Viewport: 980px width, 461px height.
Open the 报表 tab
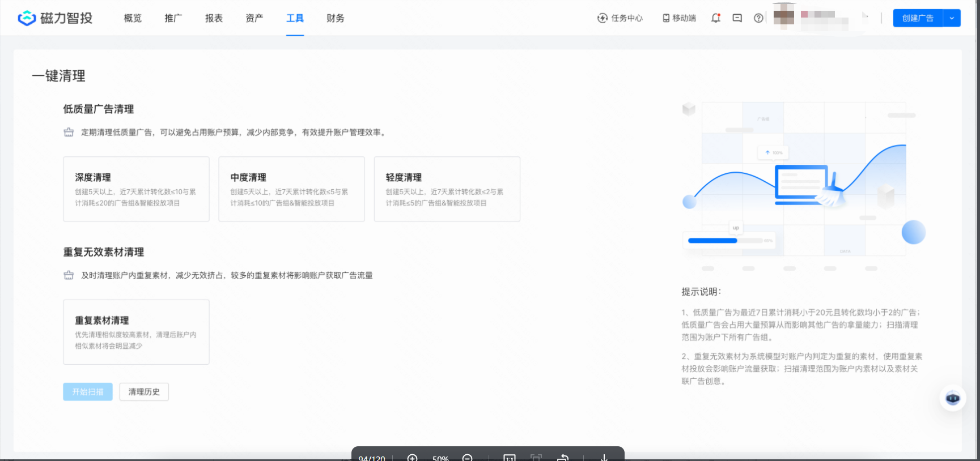(x=214, y=18)
